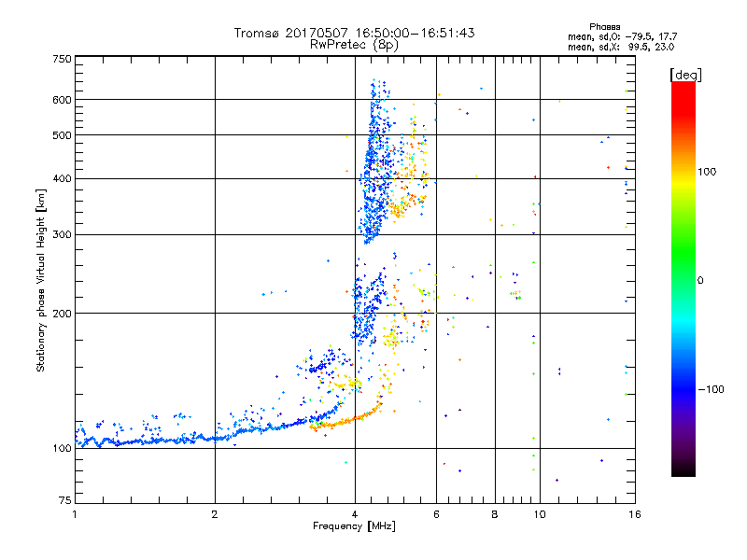747x560 pixels.
Task: Click the x-axis tick label '1'
Action: (x=75, y=514)
